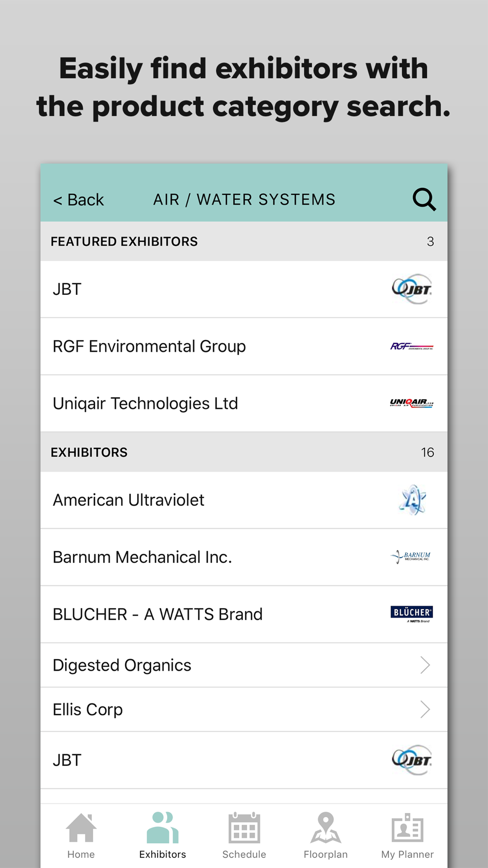Switch to the Exhibitors tab
This screenshot has height=868, width=488.
[x=163, y=835]
